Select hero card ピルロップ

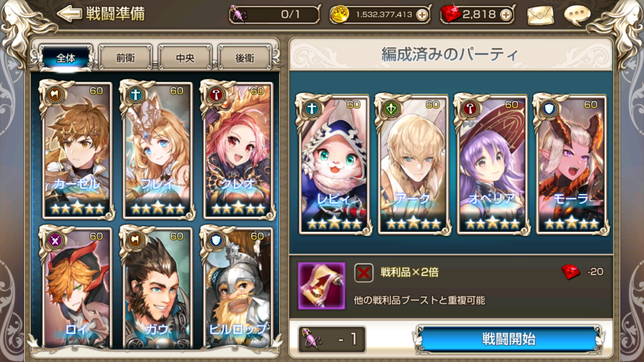[x=237, y=287]
